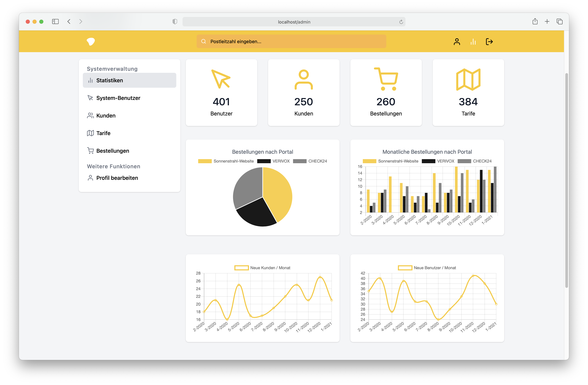Go to Tarife in the sidebar
The height and width of the screenshot is (385, 588).
pos(103,133)
